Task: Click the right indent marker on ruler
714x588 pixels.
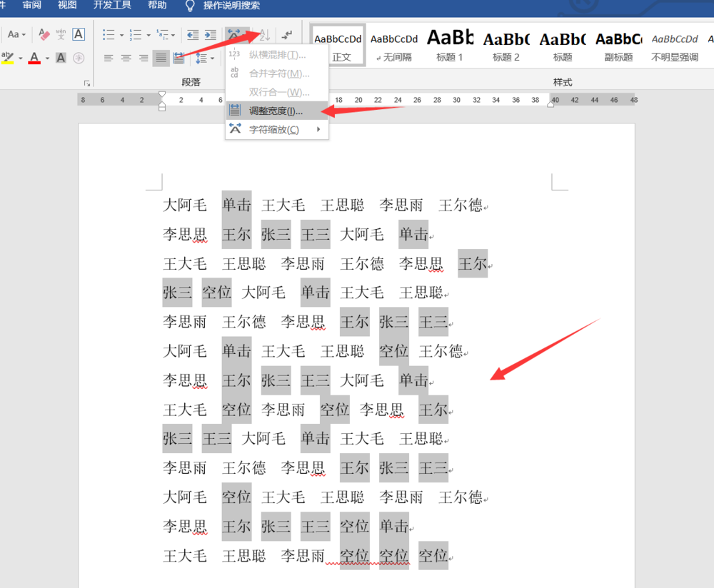Action: 550,105
